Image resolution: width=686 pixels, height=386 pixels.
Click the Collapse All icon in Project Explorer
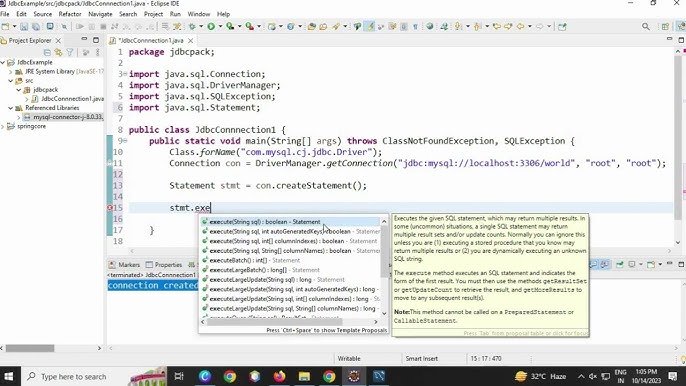tap(47, 53)
